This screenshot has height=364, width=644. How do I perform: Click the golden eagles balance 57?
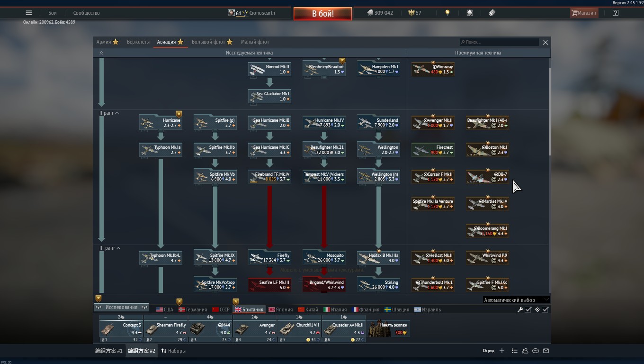(415, 13)
